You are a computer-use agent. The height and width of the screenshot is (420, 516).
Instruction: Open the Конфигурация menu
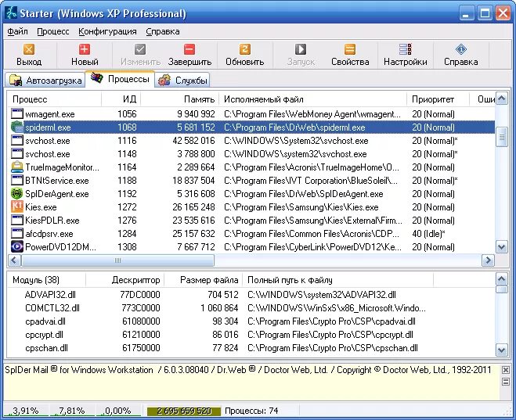click(x=107, y=31)
